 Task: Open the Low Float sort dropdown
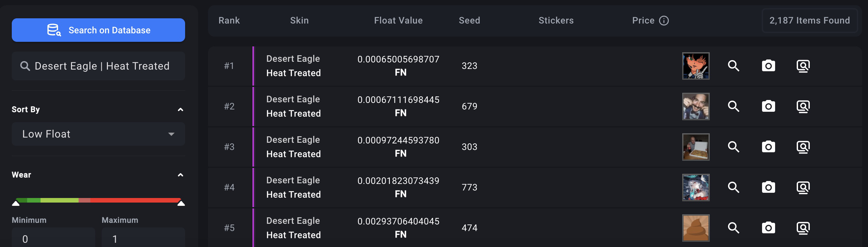click(98, 134)
